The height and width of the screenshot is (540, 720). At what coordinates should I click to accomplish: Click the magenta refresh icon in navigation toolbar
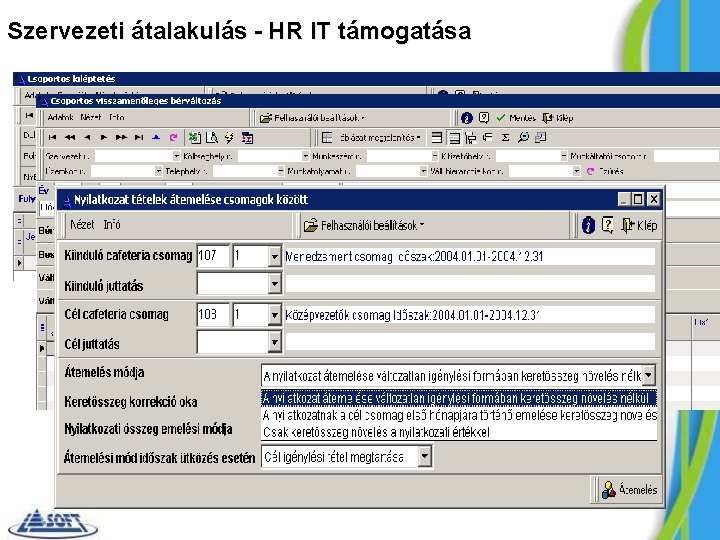[x=174, y=137]
